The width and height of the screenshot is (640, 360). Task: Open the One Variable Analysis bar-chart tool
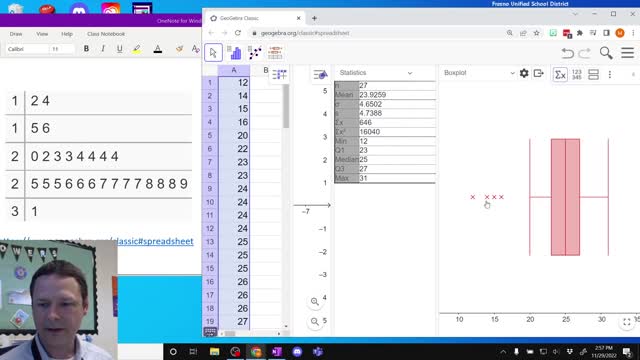tap(234, 53)
